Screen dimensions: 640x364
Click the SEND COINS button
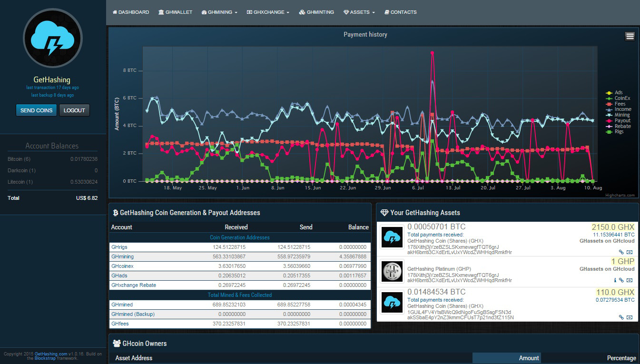(x=36, y=110)
